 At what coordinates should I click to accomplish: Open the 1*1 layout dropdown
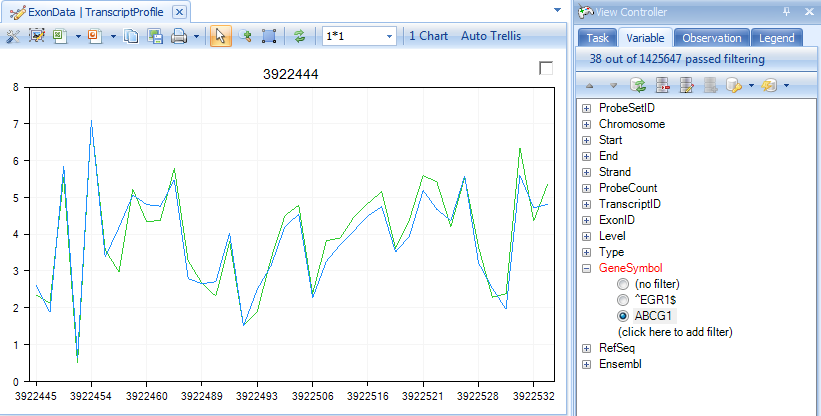click(x=359, y=36)
